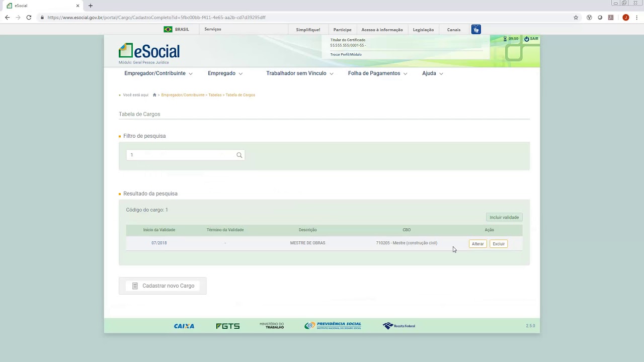
Task: Bookmark this page with star icon
Action: coord(576,18)
